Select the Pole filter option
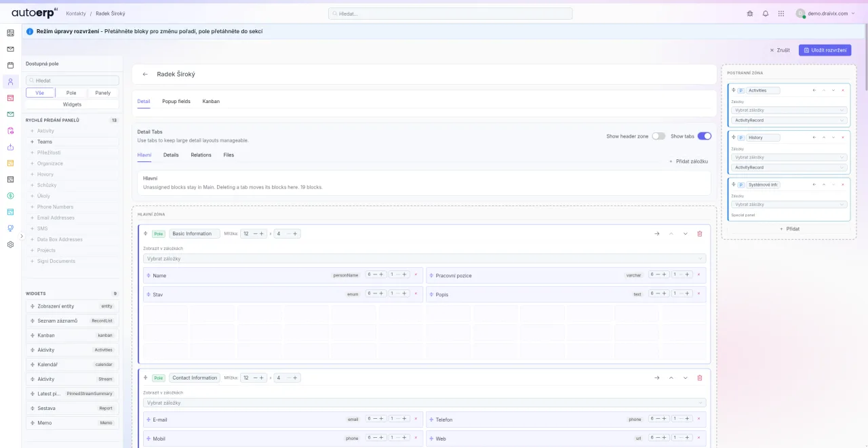The image size is (868, 448). click(71, 92)
